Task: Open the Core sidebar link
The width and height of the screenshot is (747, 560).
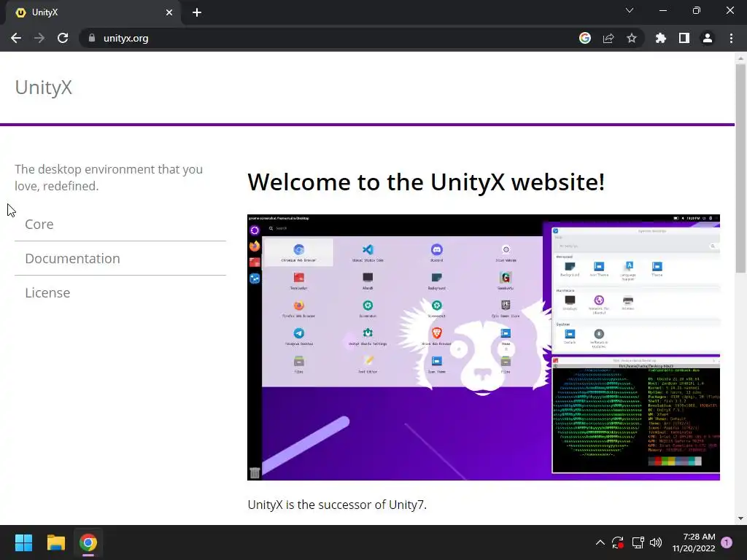Action: (39, 224)
